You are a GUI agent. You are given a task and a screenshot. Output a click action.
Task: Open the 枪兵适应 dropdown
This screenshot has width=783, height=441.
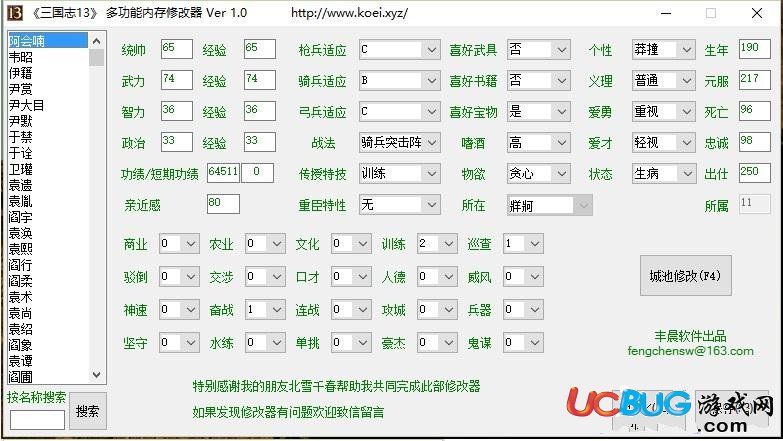pyautogui.click(x=399, y=49)
